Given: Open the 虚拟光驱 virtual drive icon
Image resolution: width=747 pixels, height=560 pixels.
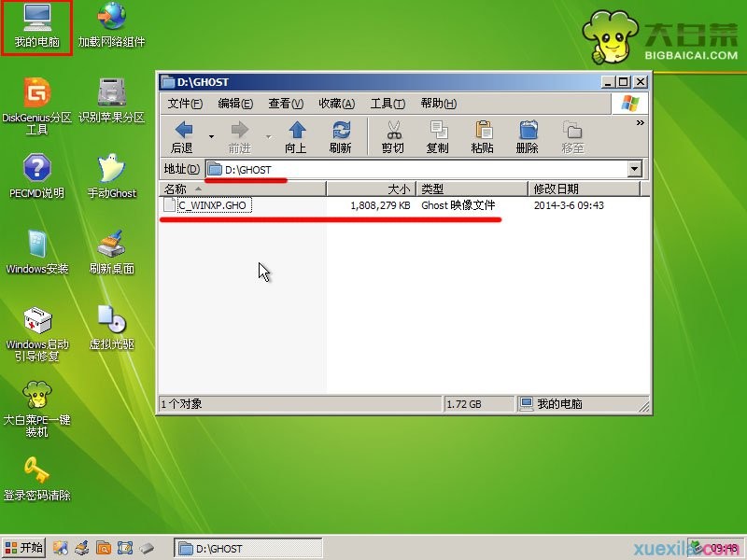Looking at the screenshot, I should (x=112, y=324).
